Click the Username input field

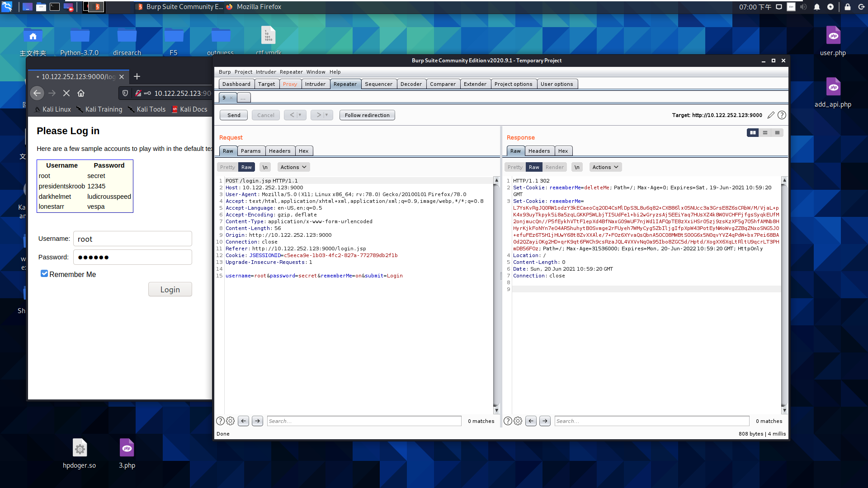(x=132, y=239)
